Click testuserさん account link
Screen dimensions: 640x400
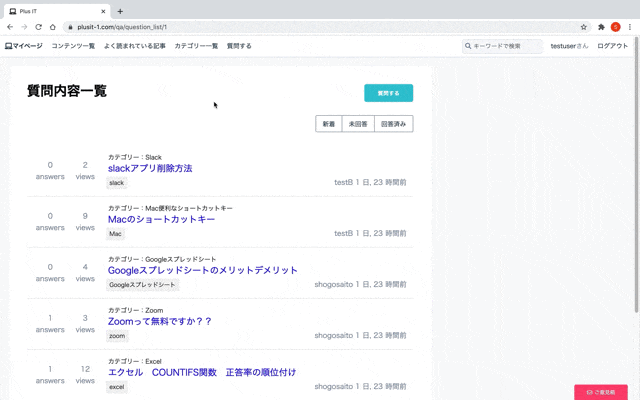(x=569, y=46)
